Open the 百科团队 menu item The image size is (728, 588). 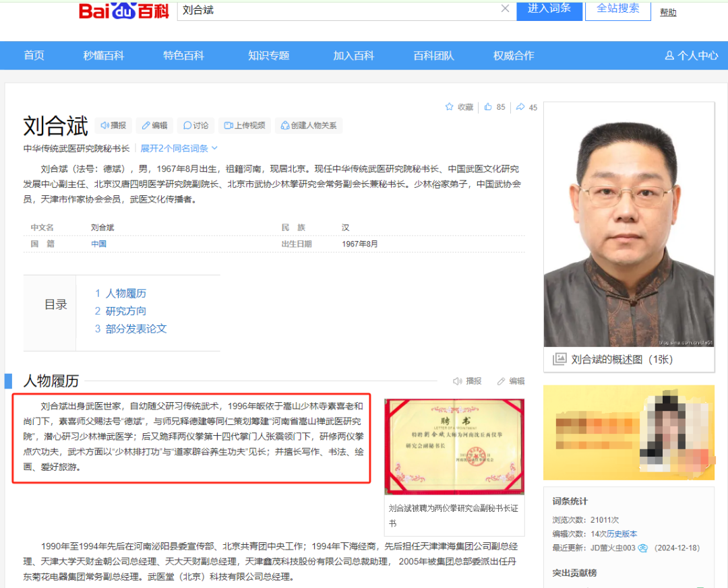[433, 55]
